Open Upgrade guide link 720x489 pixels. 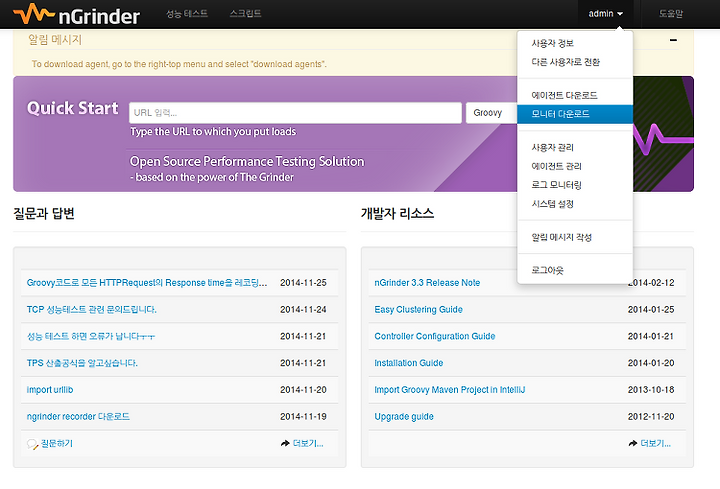click(x=404, y=416)
